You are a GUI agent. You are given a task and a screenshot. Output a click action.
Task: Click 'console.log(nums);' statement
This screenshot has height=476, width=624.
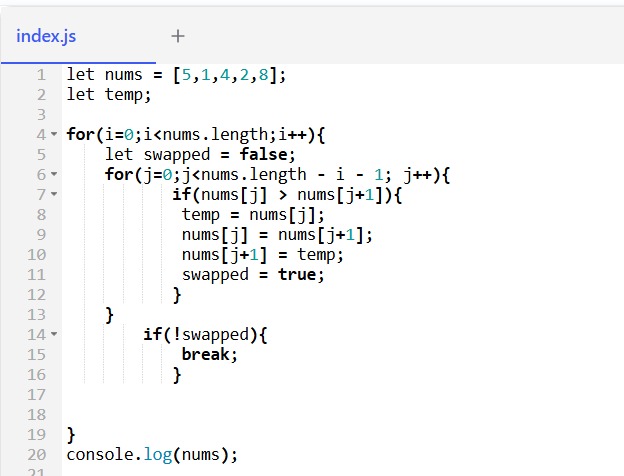coord(152,455)
